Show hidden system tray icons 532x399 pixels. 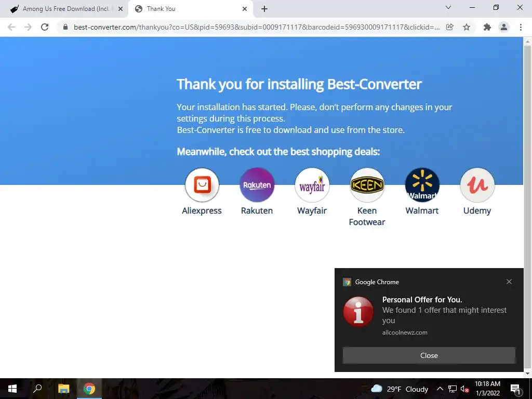[440, 389]
